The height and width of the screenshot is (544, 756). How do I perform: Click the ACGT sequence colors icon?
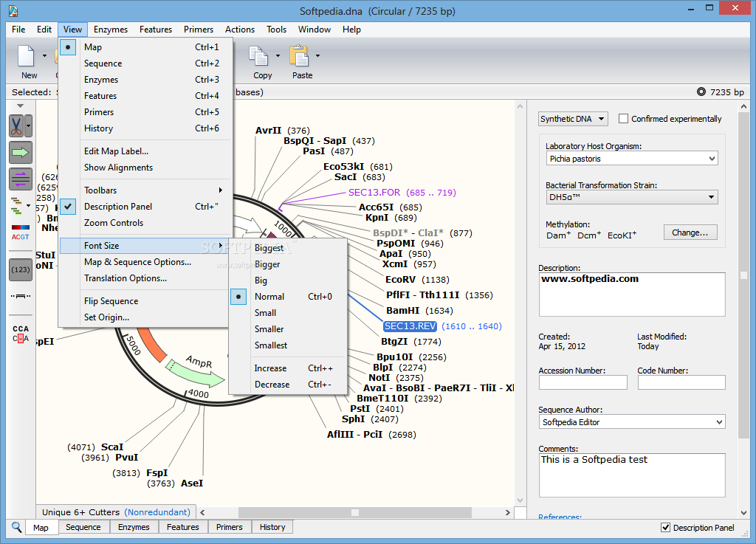(x=20, y=232)
